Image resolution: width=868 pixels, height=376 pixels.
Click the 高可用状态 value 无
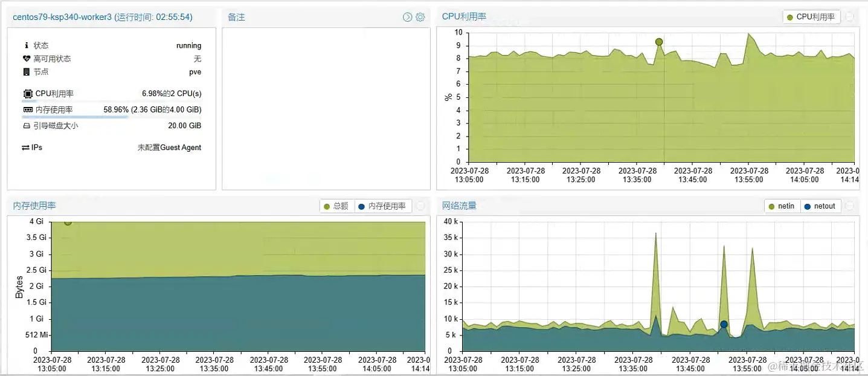198,59
